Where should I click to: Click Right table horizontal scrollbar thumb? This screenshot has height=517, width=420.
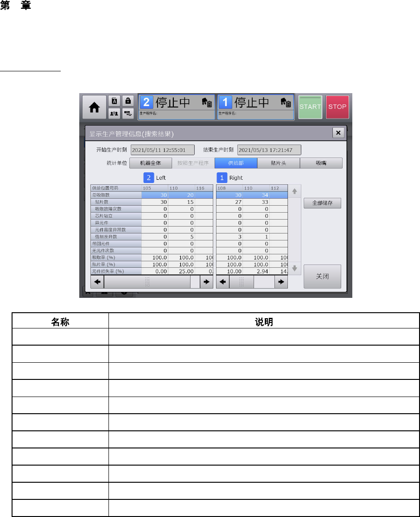[x=242, y=282]
